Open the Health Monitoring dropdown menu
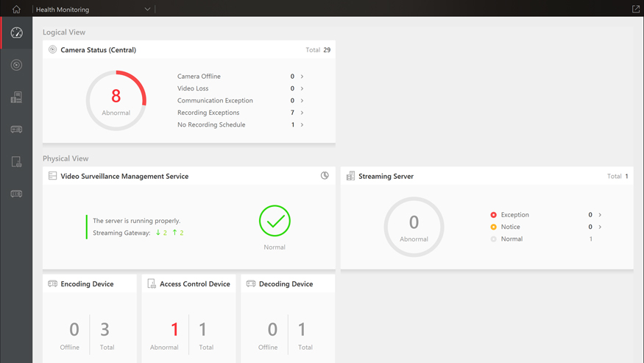 click(93, 9)
